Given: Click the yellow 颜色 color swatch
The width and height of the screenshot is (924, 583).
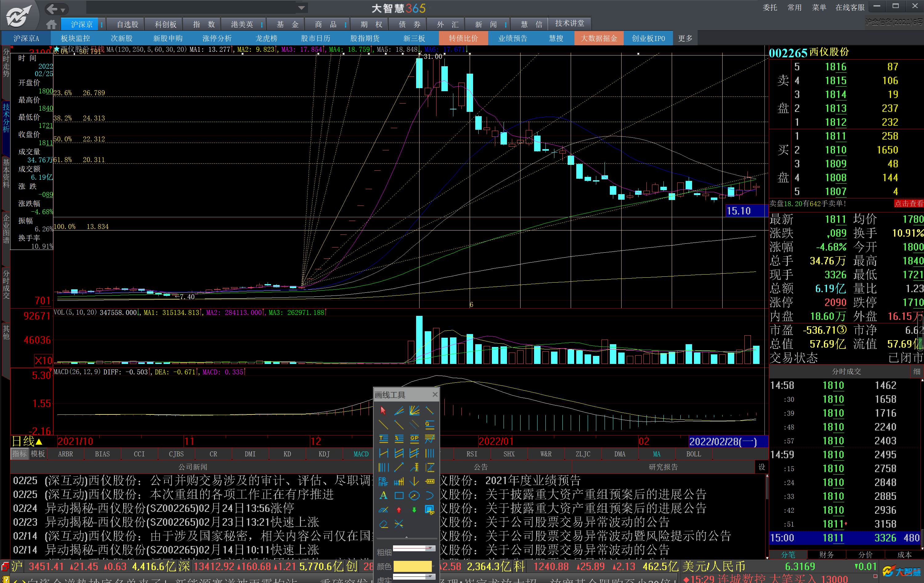Looking at the screenshot, I should click(412, 566).
